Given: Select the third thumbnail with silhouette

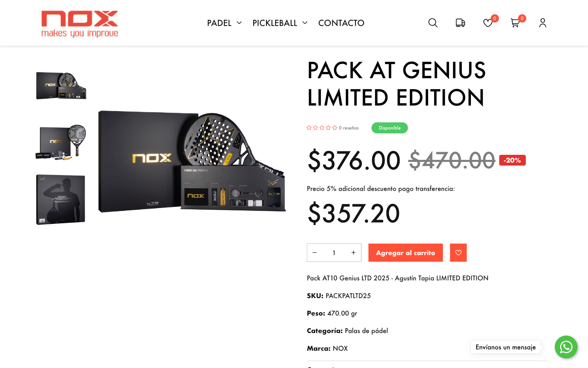Looking at the screenshot, I should point(61,199).
